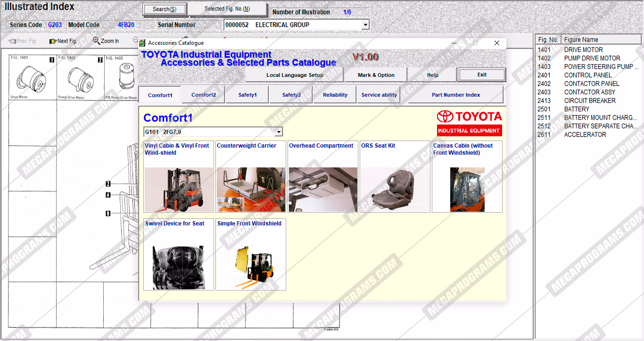Switch to the Safety1 tab
The width and height of the screenshot is (644, 341).
pos(247,95)
